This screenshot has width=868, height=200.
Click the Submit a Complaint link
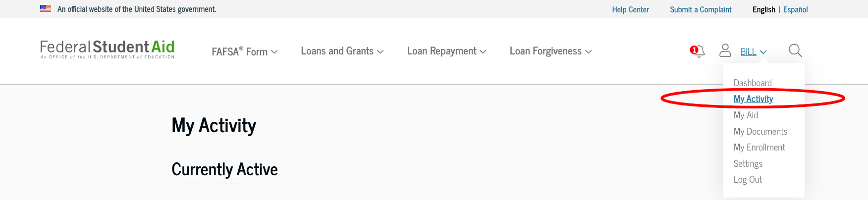[701, 9]
